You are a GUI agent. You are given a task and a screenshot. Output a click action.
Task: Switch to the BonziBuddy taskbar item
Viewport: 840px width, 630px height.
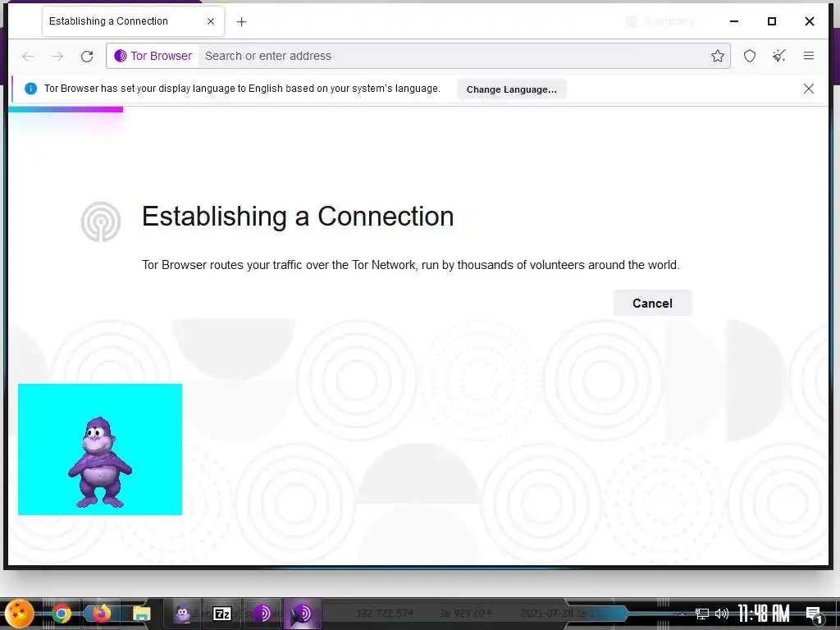point(183,614)
